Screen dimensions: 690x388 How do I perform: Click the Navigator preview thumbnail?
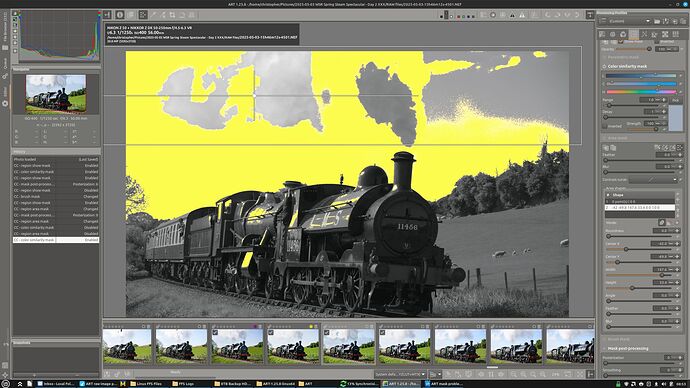[56, 93]
